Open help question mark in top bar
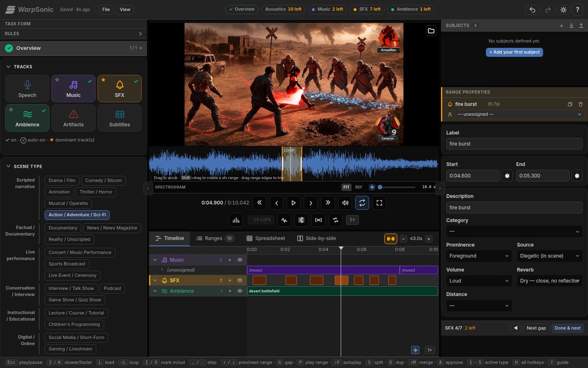 click(x=579, y=9)
